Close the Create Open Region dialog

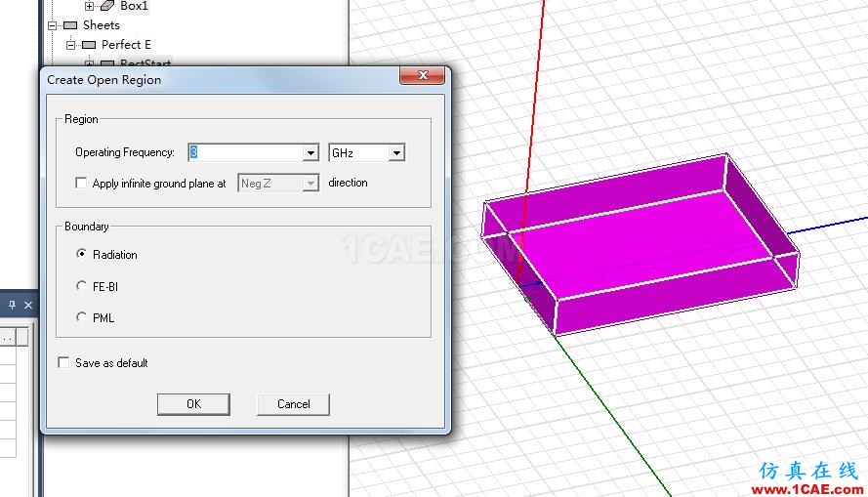[x=422, y=76]
